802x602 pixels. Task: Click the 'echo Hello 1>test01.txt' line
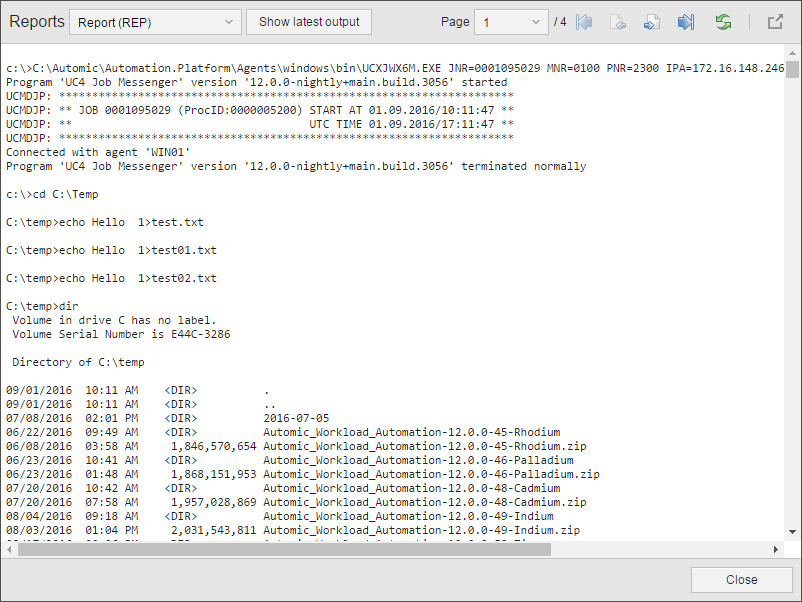coord(112,250)
